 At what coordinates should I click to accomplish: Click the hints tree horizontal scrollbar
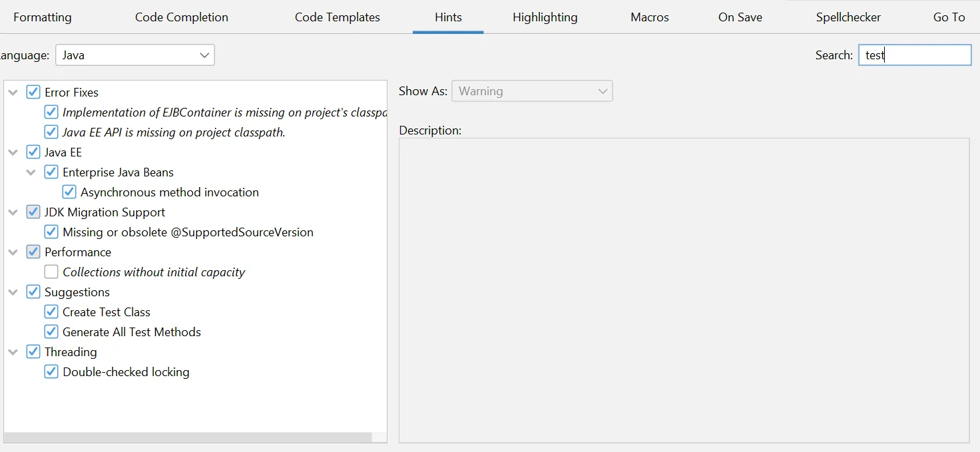tap(188, 437)
